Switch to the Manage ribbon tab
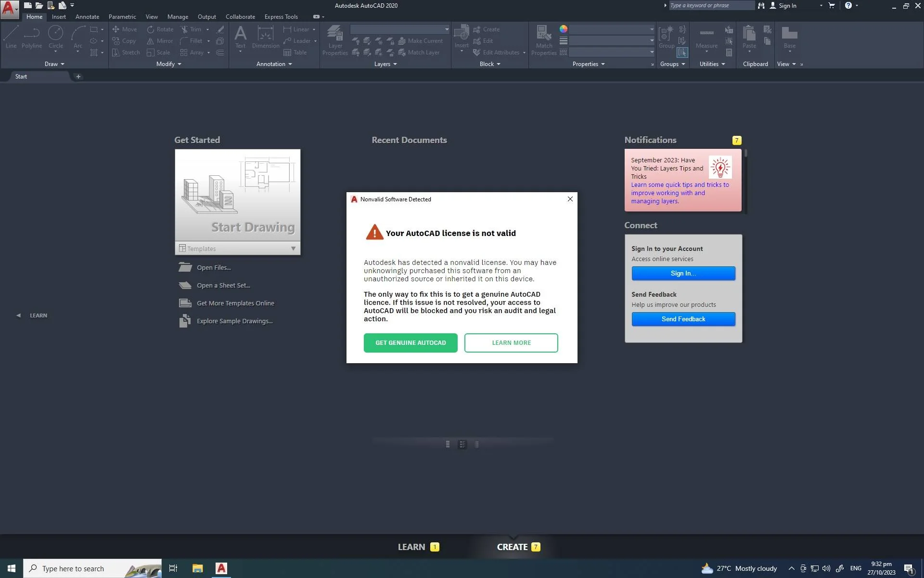924x578 pixels. (178, 16)
